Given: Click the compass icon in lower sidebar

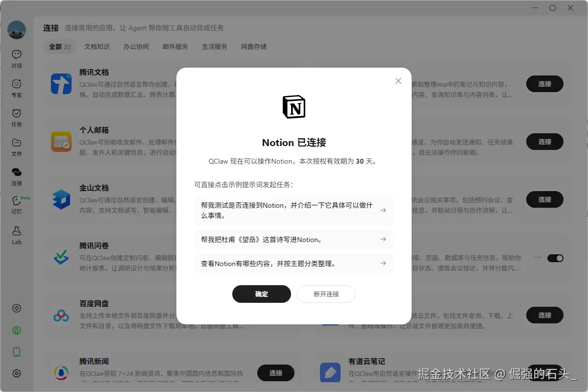Looking at the screenshot, I should [17, 308].
